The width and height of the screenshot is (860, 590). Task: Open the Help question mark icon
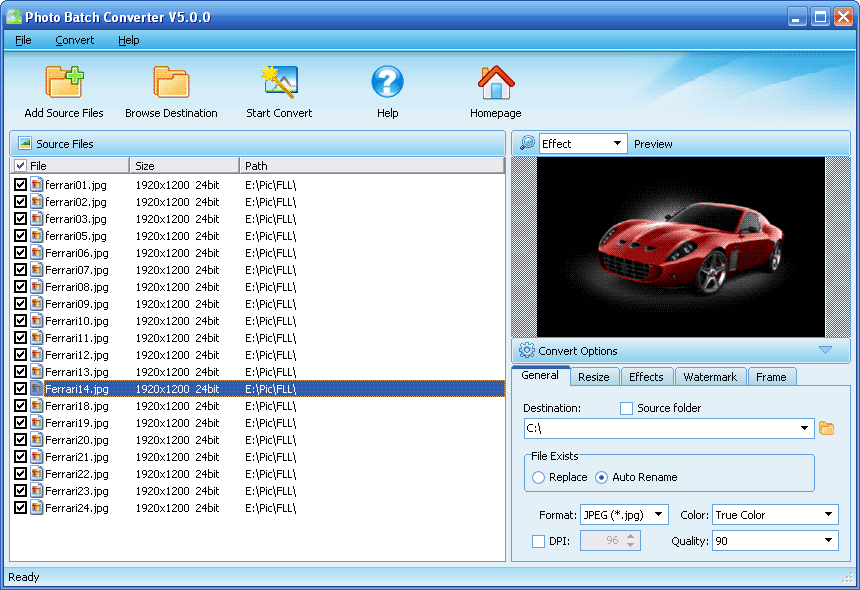pos(387,82)
